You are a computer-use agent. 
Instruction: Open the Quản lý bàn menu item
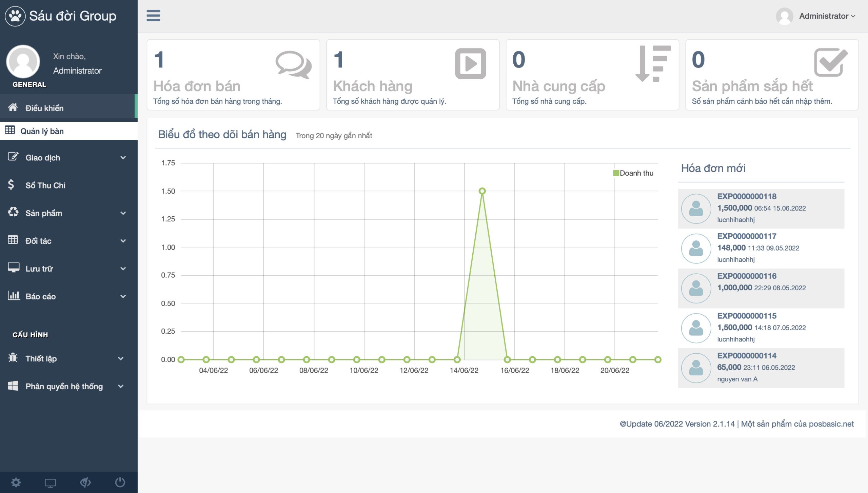(42, 131)
